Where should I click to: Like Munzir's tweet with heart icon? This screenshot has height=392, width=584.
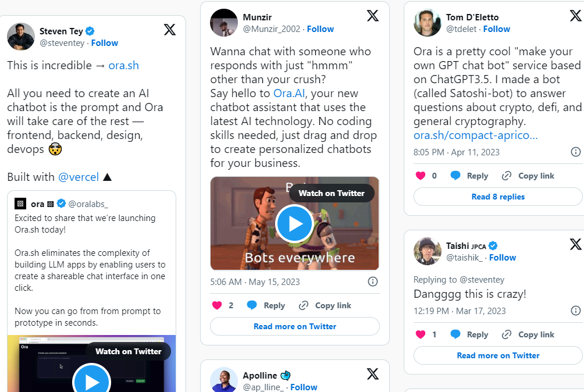pos(217,306)
